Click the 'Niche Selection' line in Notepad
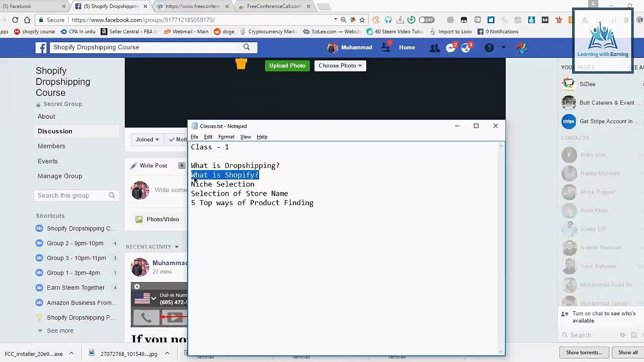Viewport: 644px width, 362px height. [x=222, y=184]
